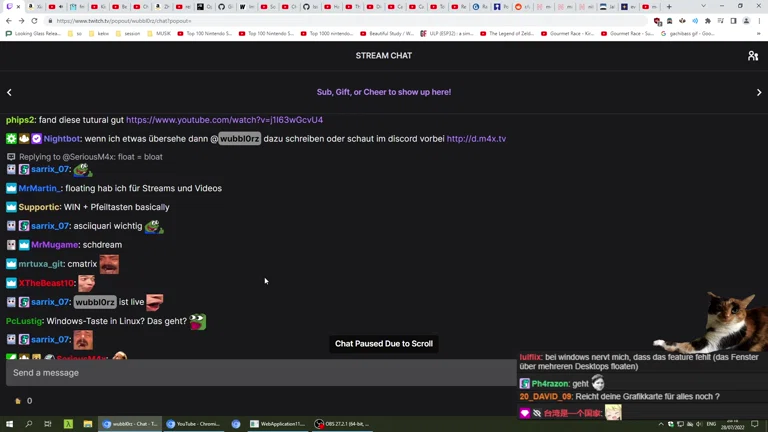Click the channel points bits icon
This screenshot has width=768, height=432.
pyautogui.click(x=18, y=401)
